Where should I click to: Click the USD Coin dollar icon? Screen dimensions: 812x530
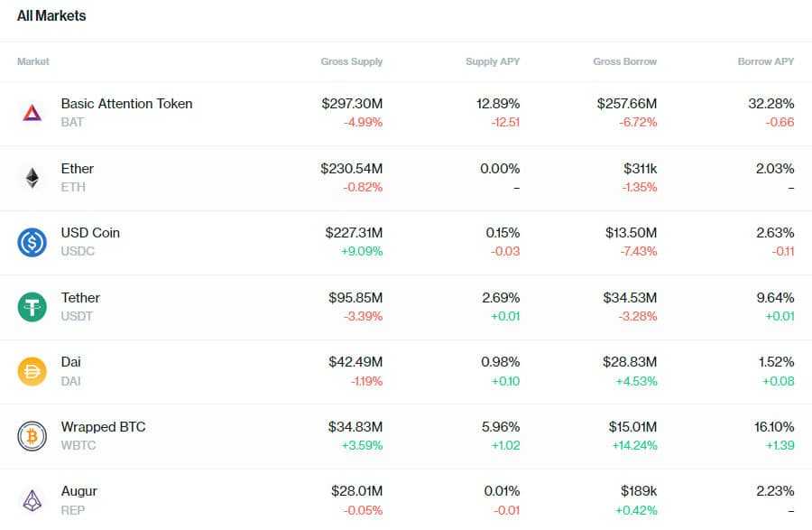tap(32, 241)
